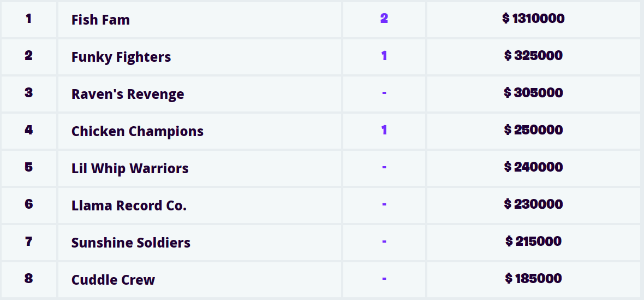
Task: Select the $ 230000 prize value
Action: coord(533,204)
